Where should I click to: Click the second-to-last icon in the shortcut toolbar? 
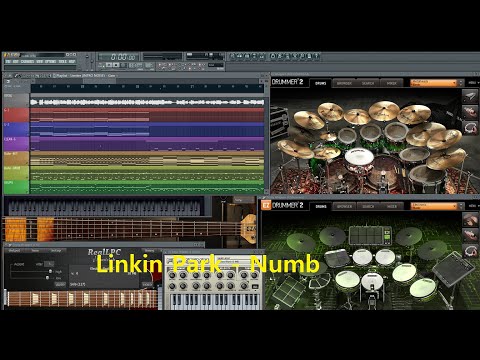point(309,56)
